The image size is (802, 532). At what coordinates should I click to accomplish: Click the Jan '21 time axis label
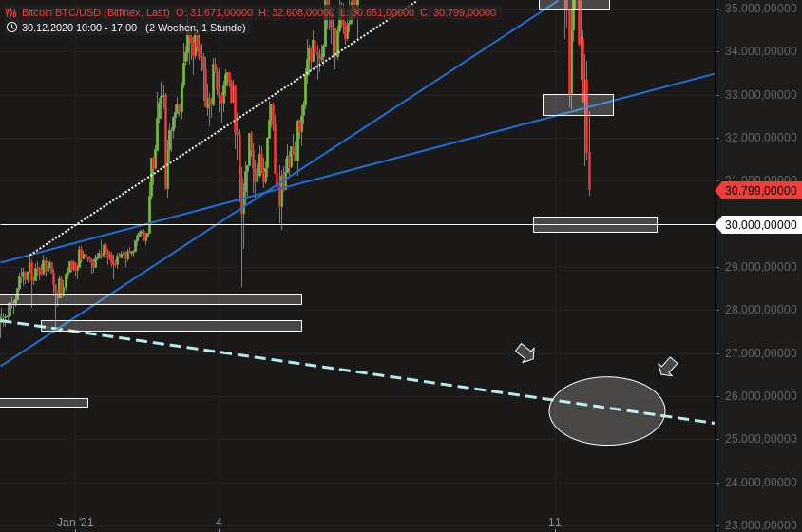(x=75, y=522)
